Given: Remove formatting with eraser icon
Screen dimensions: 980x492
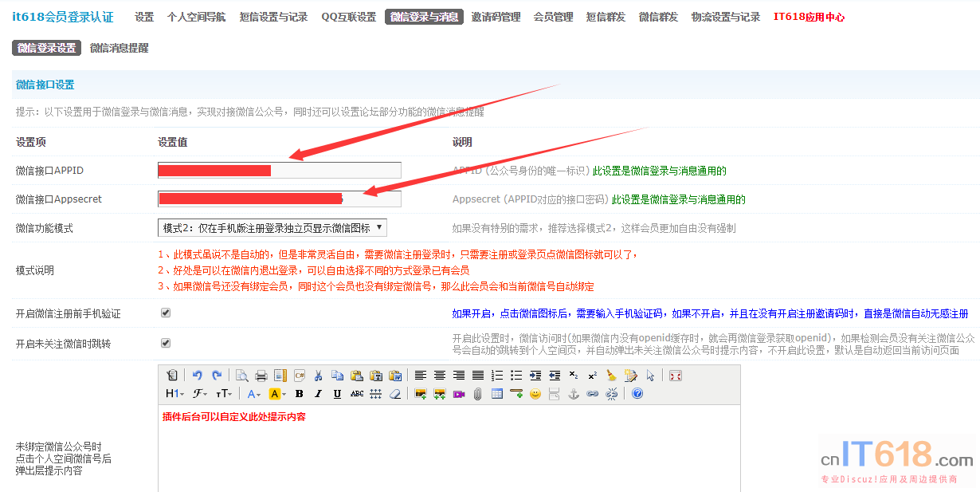Looking at the screenshot, I should 395,394.
